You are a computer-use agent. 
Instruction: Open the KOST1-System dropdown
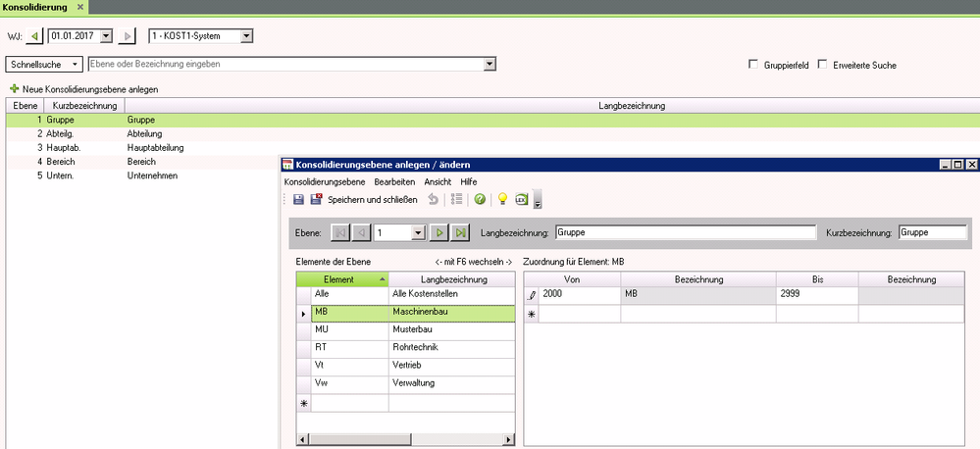(246, 36)
